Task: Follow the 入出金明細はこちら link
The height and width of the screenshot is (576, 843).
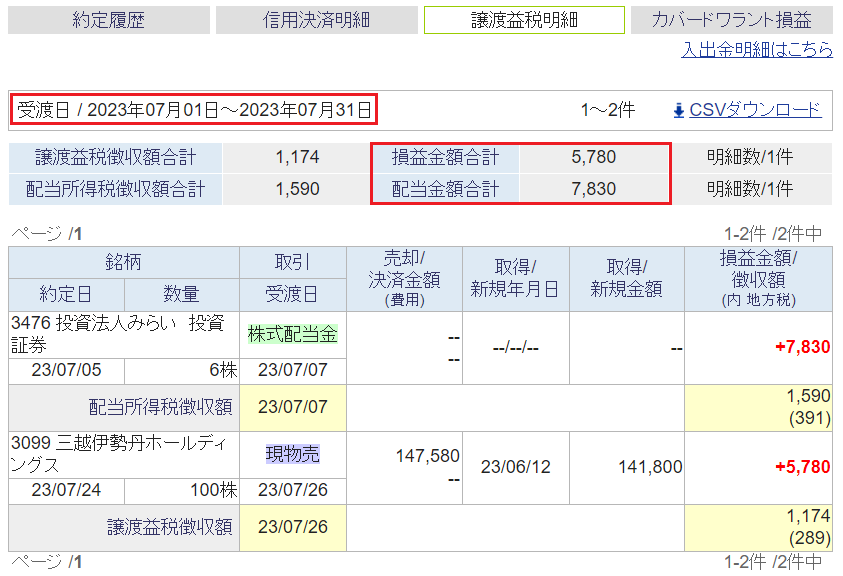Action: pos(757,49)
